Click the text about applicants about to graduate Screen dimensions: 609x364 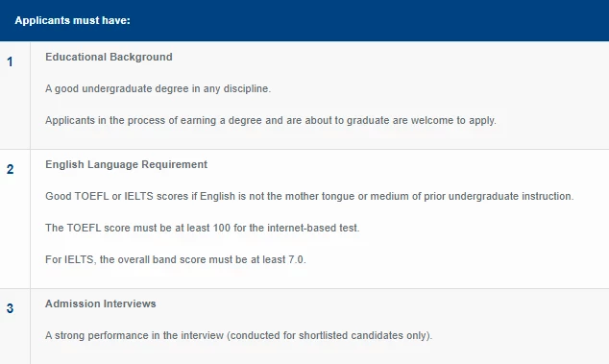(271, 120)
